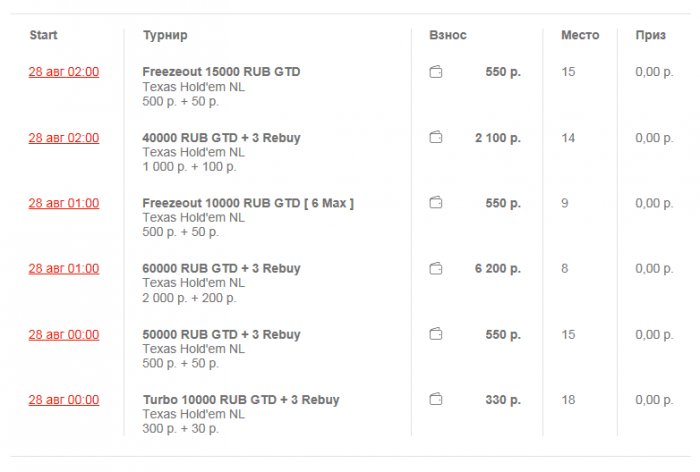Screen dimensions: 700x472
Task: Click the Приз column header
Action: (x=651, y=36)
